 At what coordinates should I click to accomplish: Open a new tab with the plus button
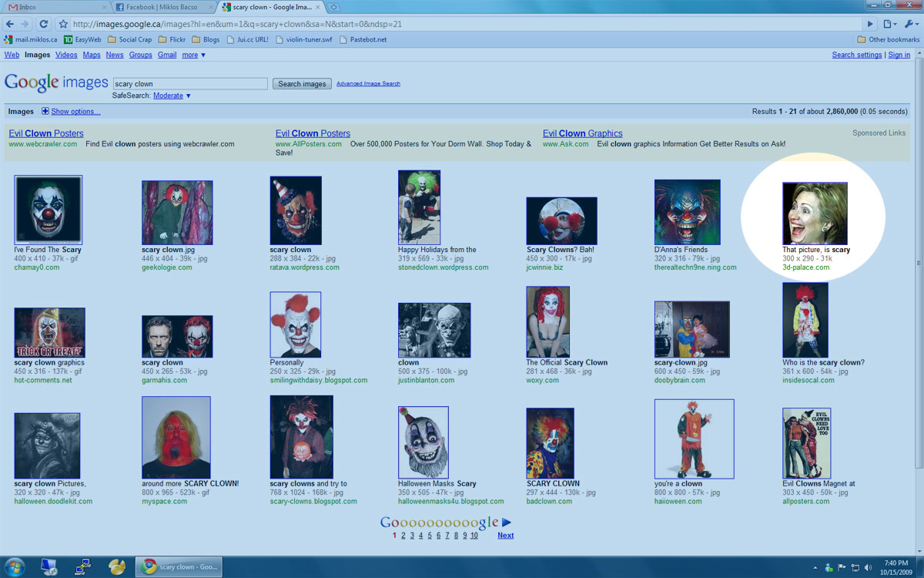(x=334, y=7)
